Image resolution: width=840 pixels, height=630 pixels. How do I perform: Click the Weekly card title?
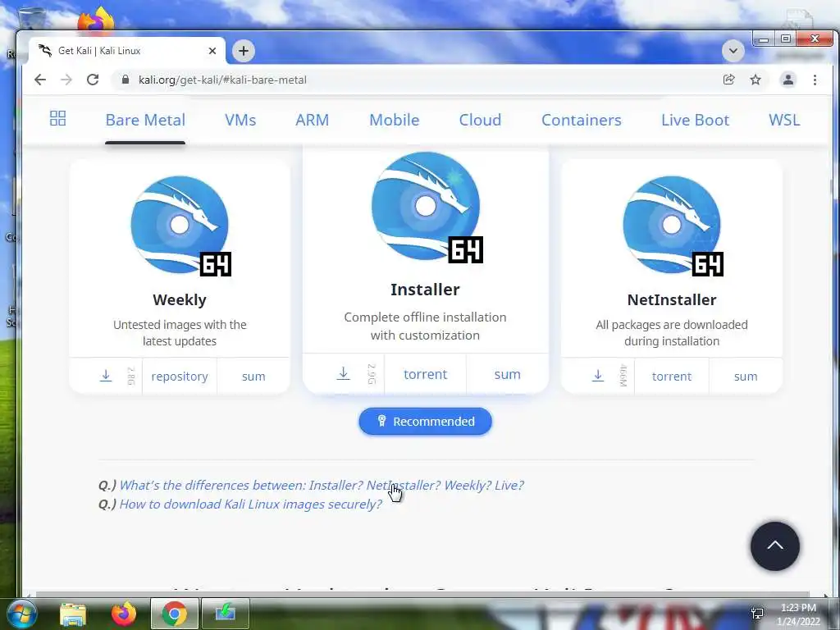(180, 299)
